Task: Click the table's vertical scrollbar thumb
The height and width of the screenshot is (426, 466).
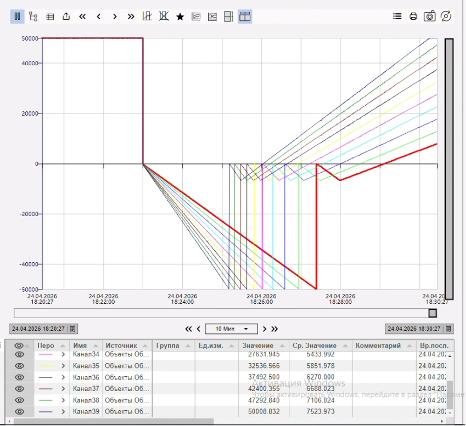Action: click(450, 395)
